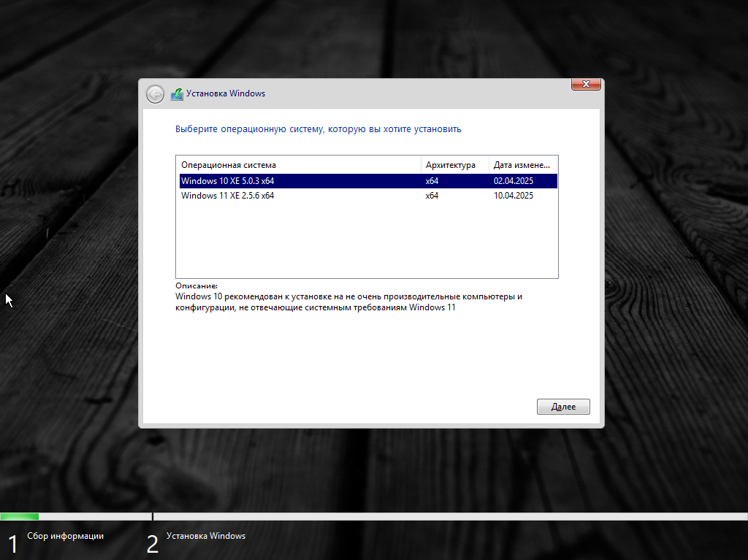748x560 pixels.
Task: Click the date 02.04.2025 cell
Action: coord(514,181)
